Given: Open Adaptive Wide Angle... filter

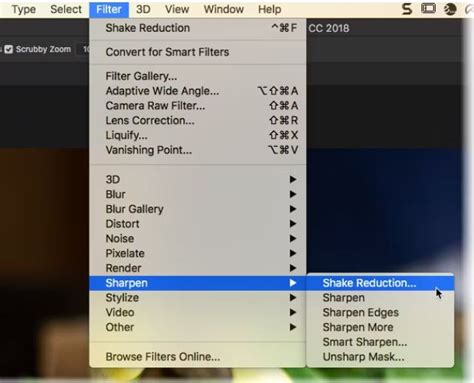Looking at the screenshot, I should click(198, 91).
